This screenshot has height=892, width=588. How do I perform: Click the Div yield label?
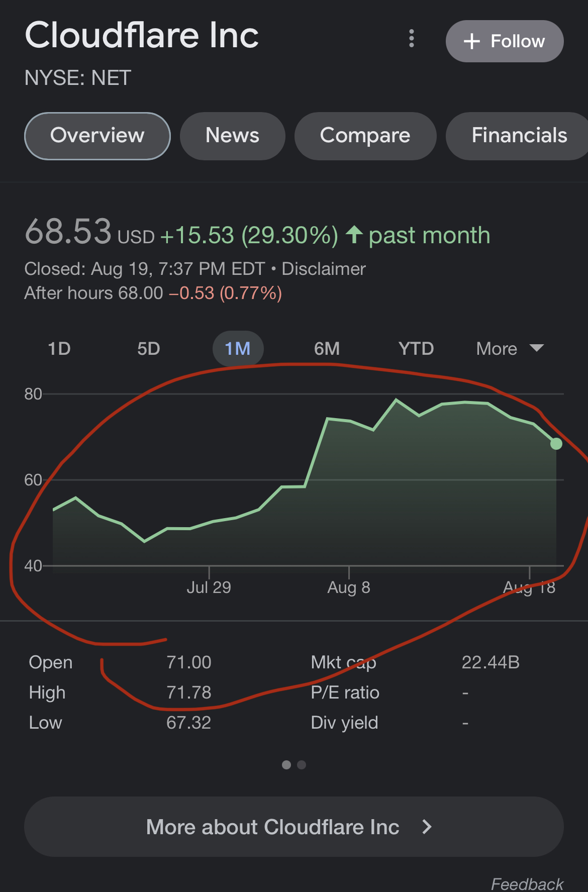coord(345,723)
